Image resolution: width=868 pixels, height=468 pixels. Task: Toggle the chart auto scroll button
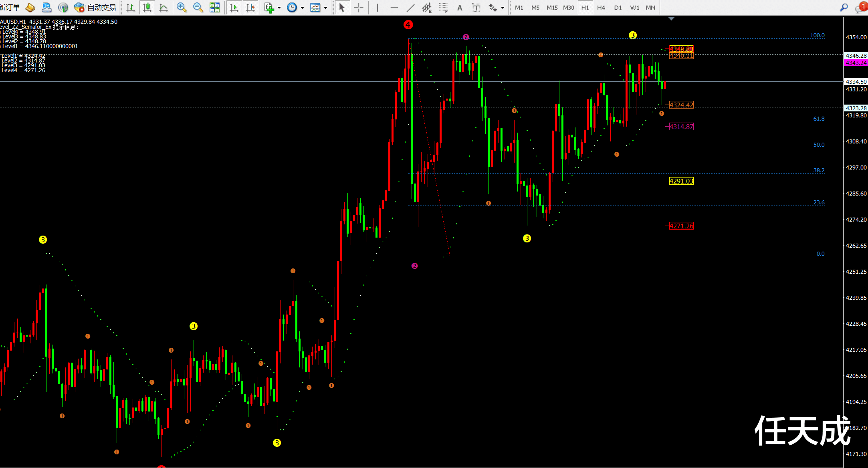(234, 8)
